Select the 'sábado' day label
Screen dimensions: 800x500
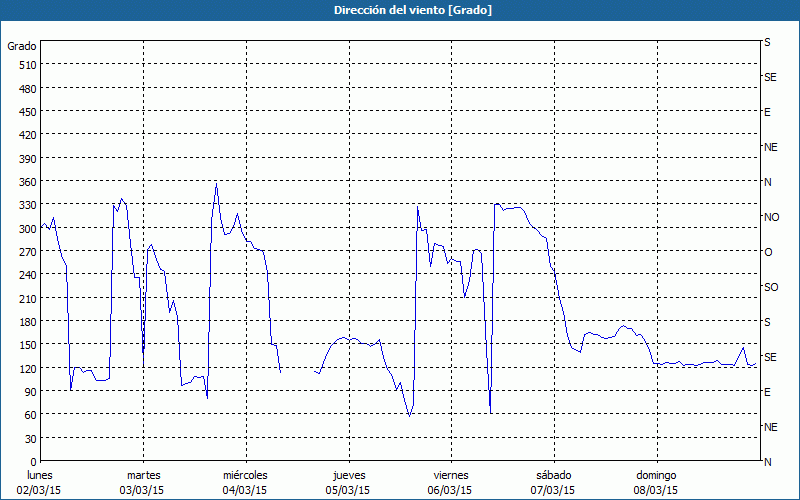553,475
